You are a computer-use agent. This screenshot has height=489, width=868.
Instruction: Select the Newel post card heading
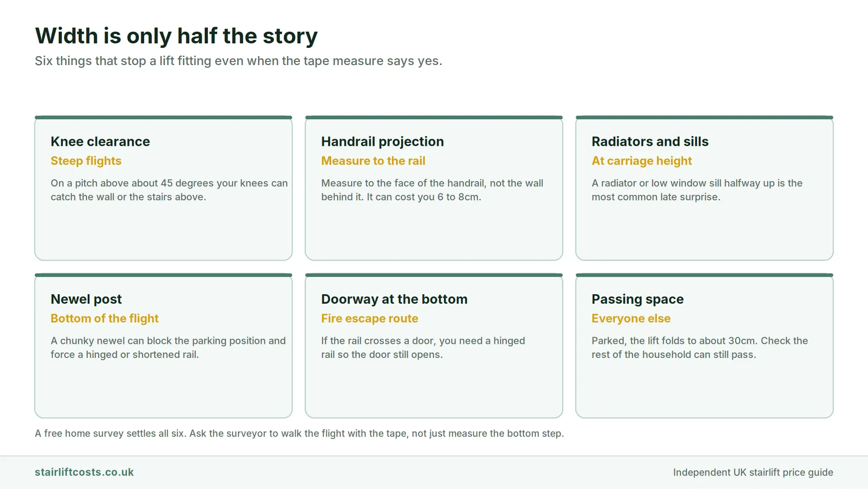86,299
